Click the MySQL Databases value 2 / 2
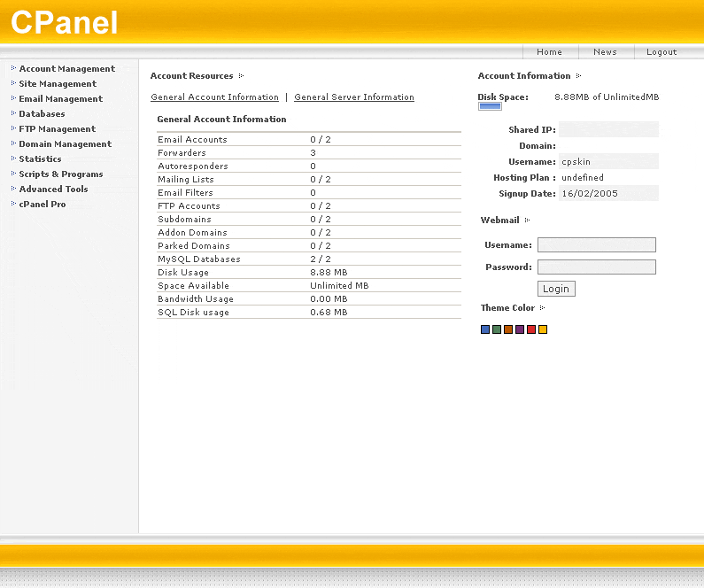 coord(321,259)
